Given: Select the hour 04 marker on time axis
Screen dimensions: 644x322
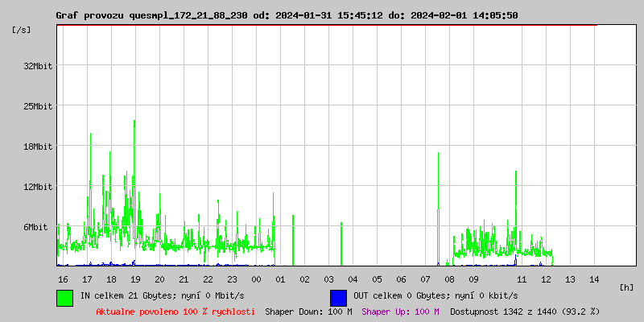Looking at the screenshot, I should (353, 279).
